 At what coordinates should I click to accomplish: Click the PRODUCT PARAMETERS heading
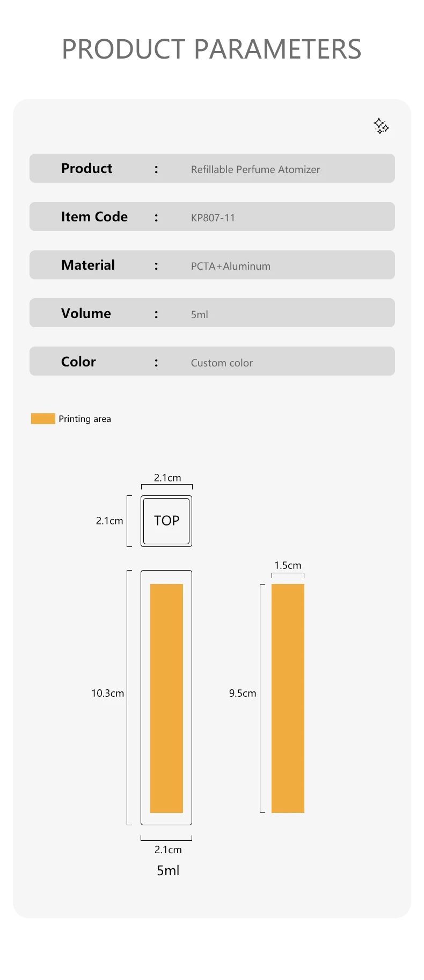pos(211,49)
